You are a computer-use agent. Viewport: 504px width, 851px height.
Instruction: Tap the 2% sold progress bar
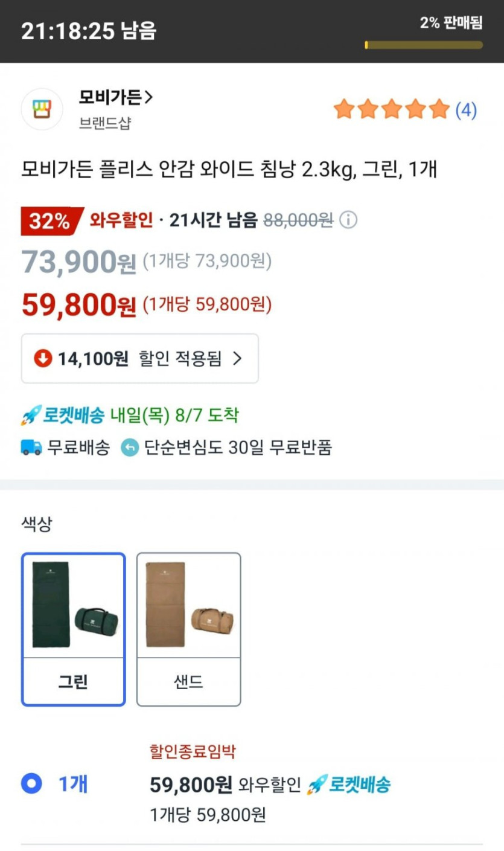coord(424,45)
